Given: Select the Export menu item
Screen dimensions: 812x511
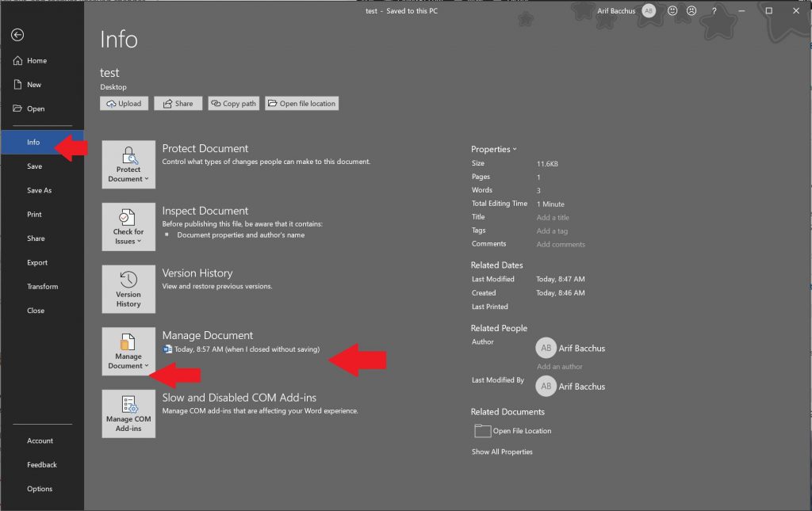Looking at the screenshot, I should tap(36, 262).
